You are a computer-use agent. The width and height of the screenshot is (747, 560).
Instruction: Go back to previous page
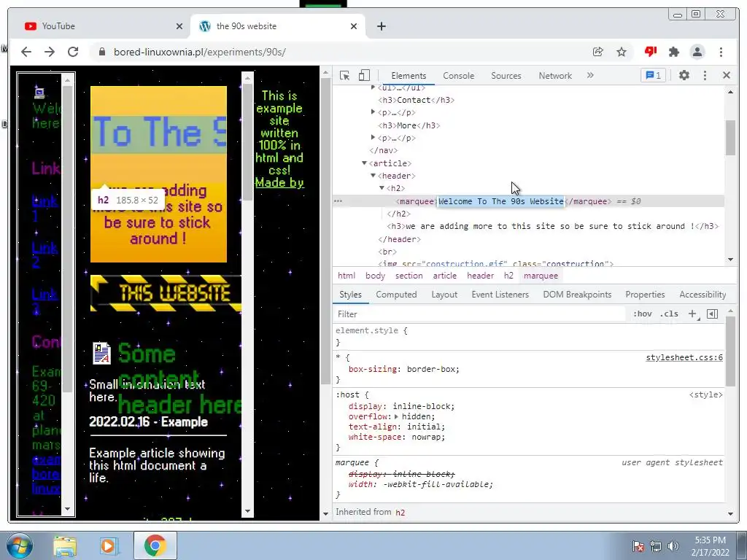click(x=26, y=52)
